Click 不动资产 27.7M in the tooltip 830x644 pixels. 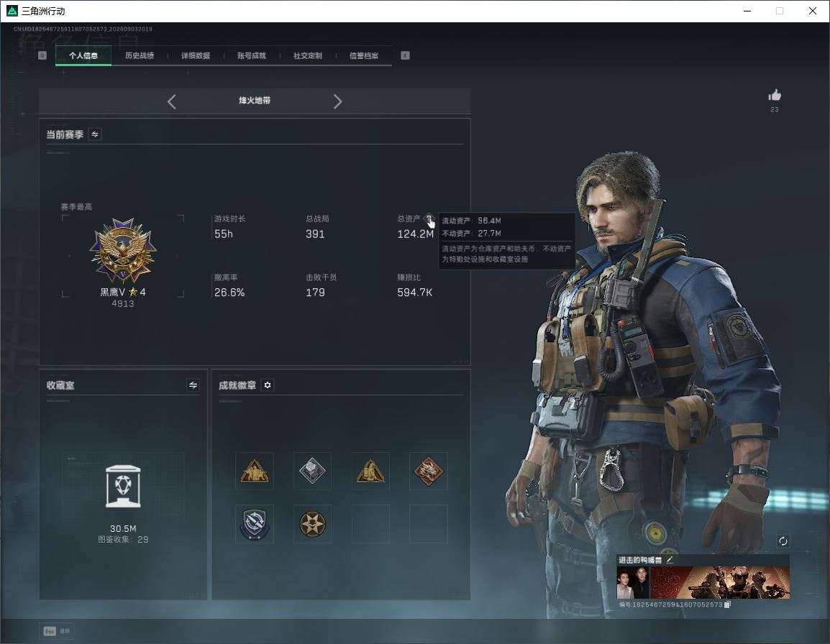[x=471, y=234]
